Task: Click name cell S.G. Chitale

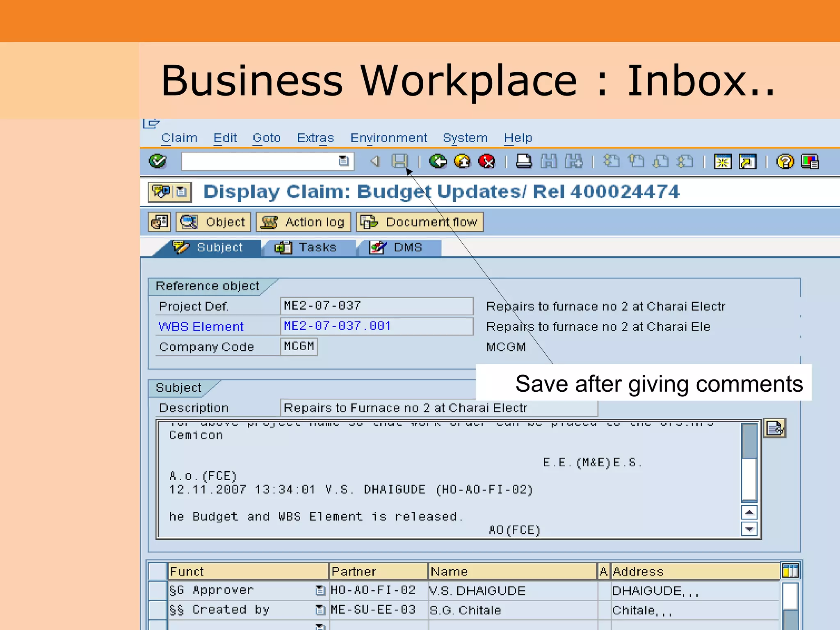Action: click(513, 610)
